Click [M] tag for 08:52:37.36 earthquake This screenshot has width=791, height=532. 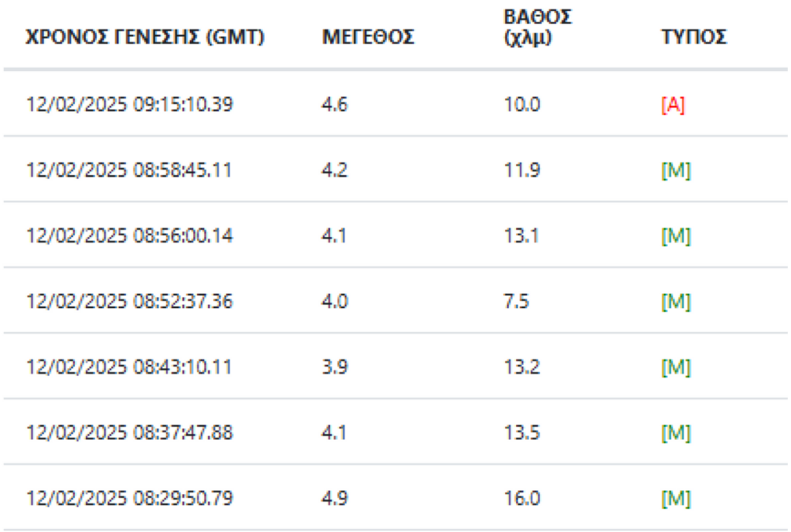pyautogui.click(x=677, y=302)
